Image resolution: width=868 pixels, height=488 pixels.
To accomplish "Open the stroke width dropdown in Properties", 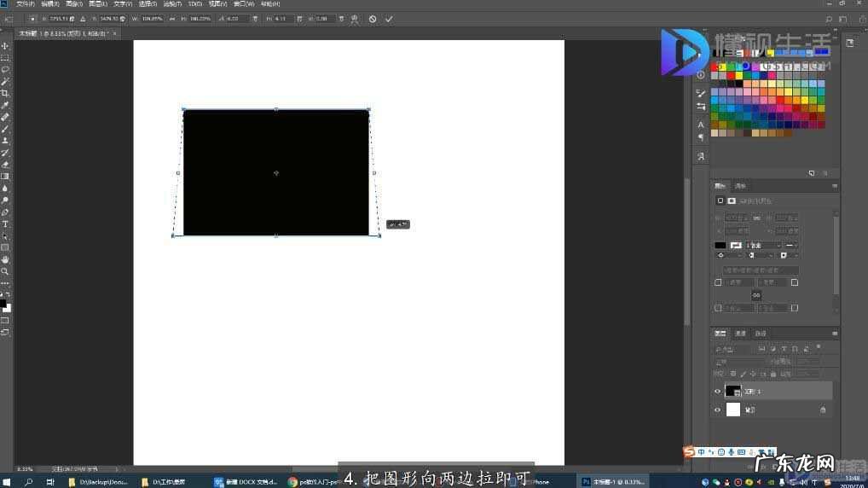I will tap(764, 246).
